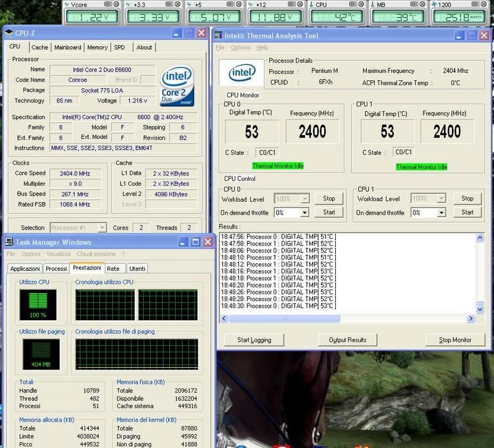494x448 pixels.
Task: Click the Results list scroll down arrow
Action: (x=480, y=310)
